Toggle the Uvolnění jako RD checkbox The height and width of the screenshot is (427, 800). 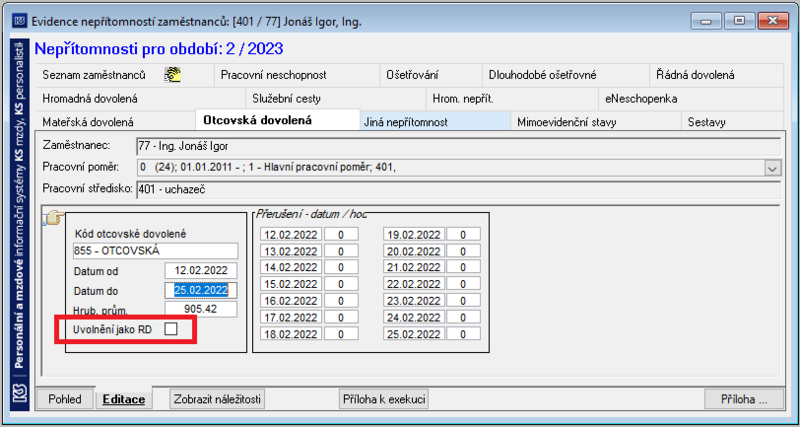(x=171, y=330)
